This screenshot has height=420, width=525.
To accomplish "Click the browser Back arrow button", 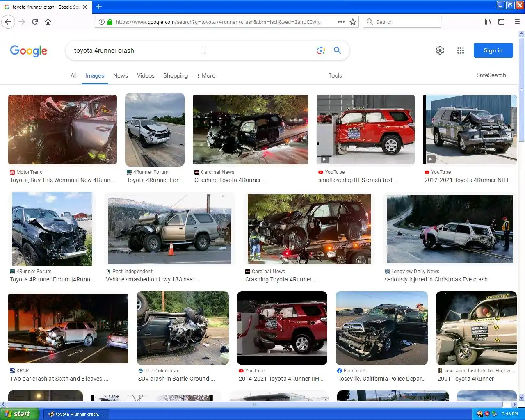I will (x=9, y=22).
